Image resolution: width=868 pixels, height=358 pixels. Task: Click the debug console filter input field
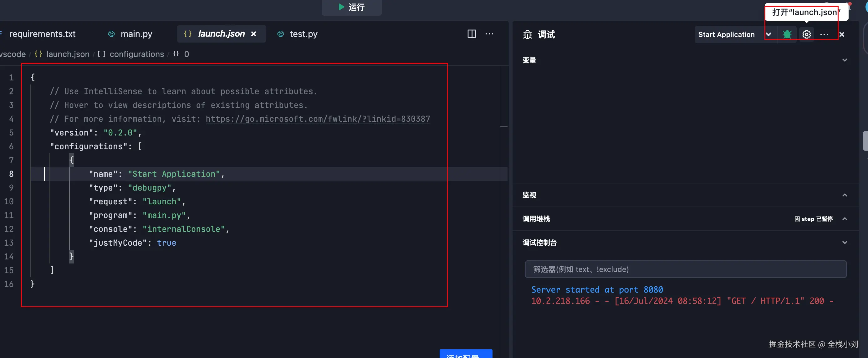click(x=685, y=269)
